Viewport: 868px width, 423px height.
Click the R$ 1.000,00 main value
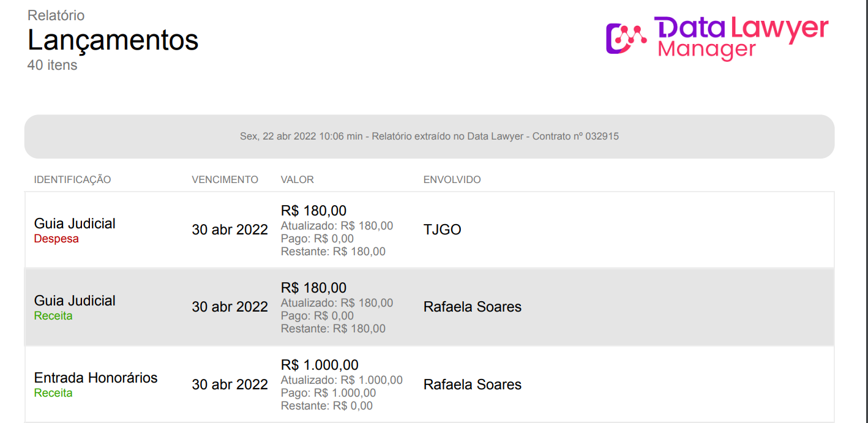pos(320,365)
